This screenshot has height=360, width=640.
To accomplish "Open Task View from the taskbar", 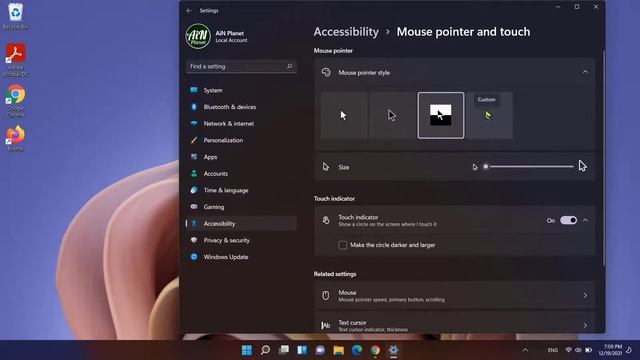I will click(284, 350).
